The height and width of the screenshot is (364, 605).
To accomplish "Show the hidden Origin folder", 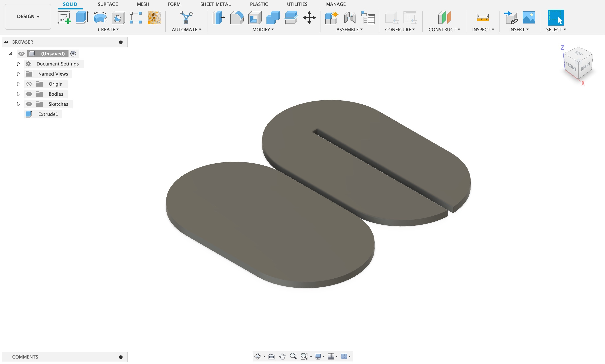I will [x=29, y=84].
